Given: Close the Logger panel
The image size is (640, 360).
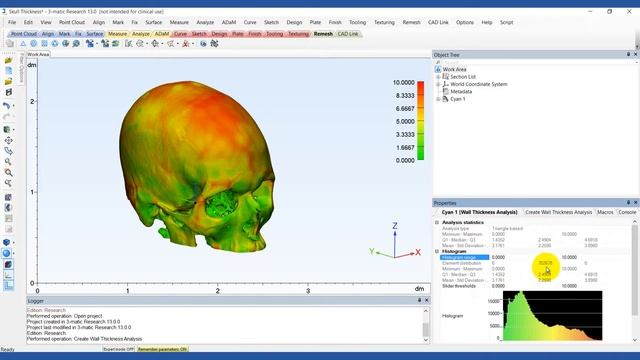Looking at the screenshot, I should (427, 300).
